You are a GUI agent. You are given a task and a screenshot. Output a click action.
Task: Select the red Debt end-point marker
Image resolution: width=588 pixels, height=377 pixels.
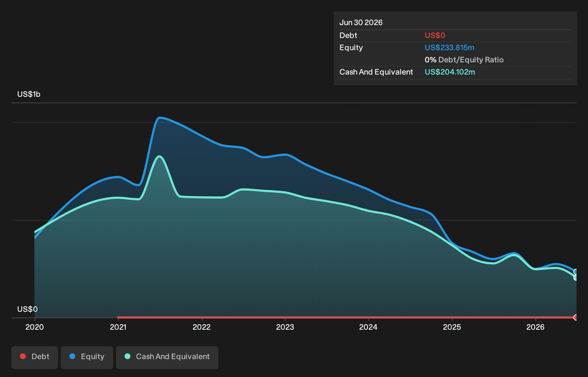[x=576, y=318]
